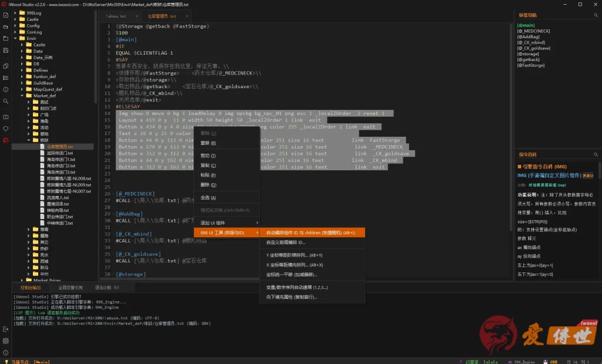Click the red circular logo sidebar icon
This screenshot has height=364, width=602.
6,140
